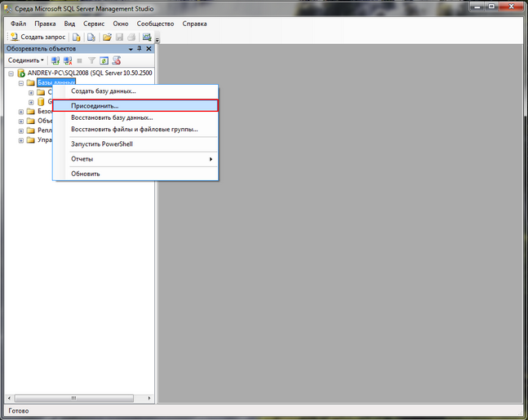
Task: Open the Сервис menu
Action: coord(94,24)
